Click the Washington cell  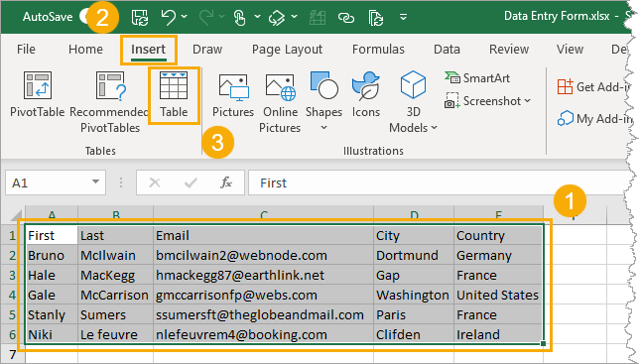click(414, 296)
